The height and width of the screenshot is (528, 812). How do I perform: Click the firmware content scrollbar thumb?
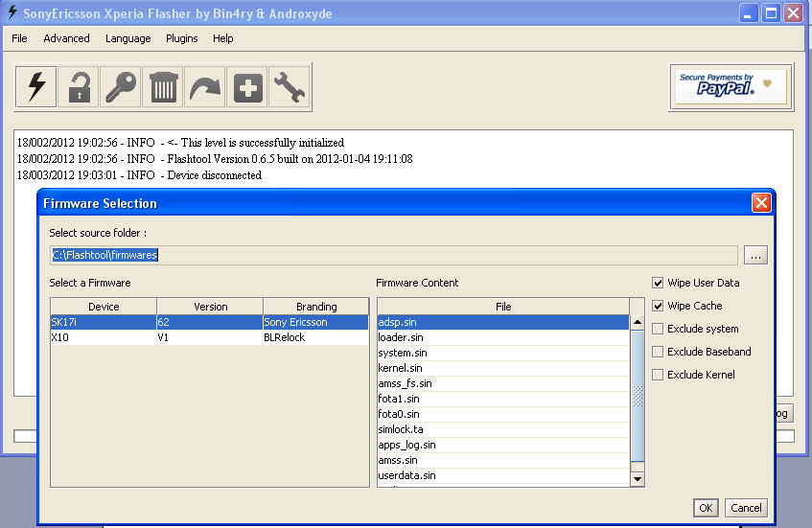638,396
